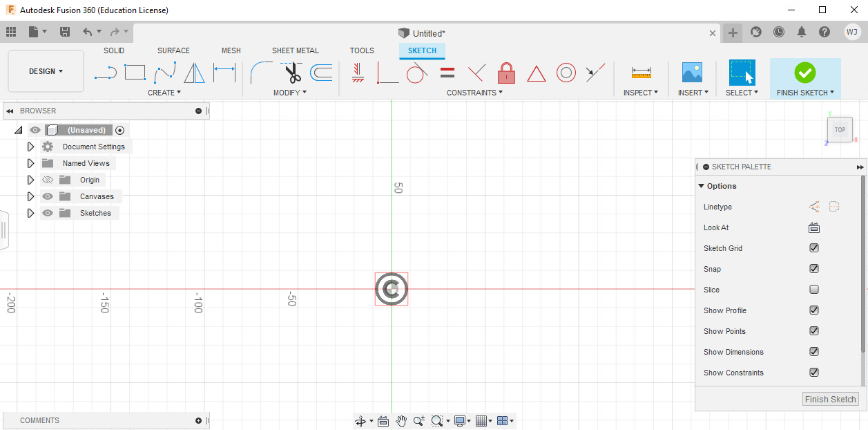
Task: Select the Mirror sketch tool
Action: [x=194, y=71]
